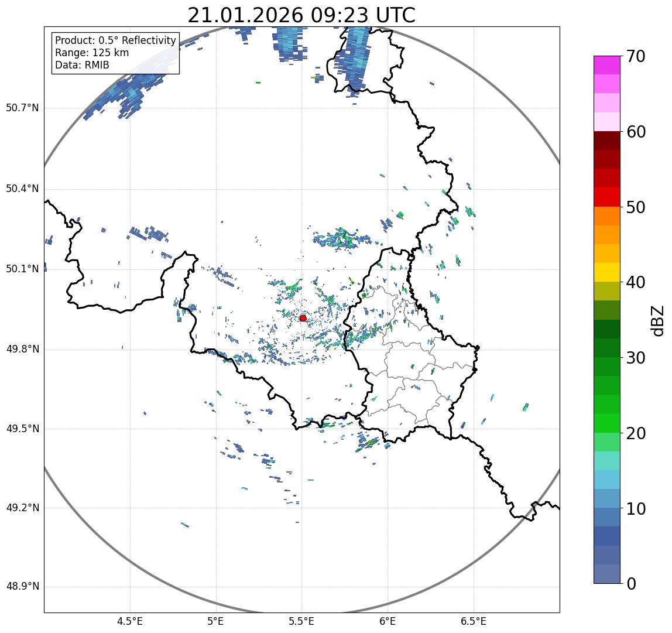Click the colorbar 70 tick label
Screen dimensions: 672x633
636,56
